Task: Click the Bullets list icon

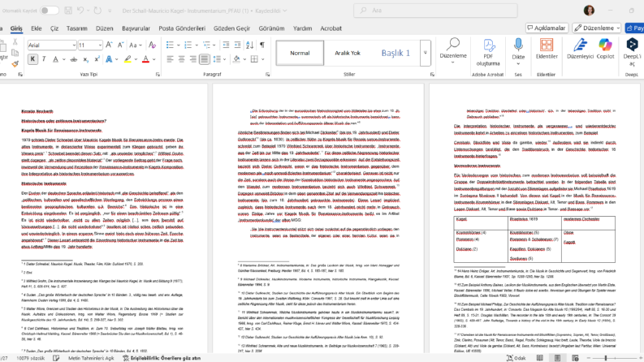Action: click(170, 45)
